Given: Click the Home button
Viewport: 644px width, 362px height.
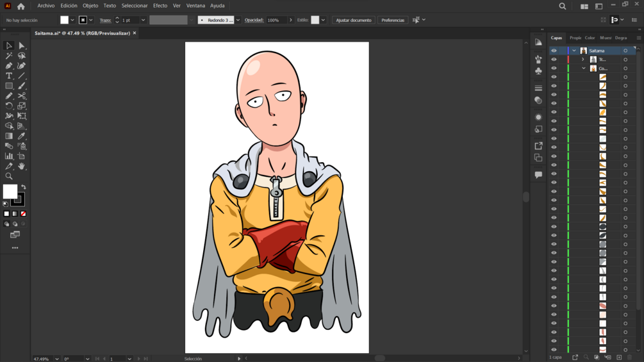Looking at the screenshot, I should [x=21, y=6].
